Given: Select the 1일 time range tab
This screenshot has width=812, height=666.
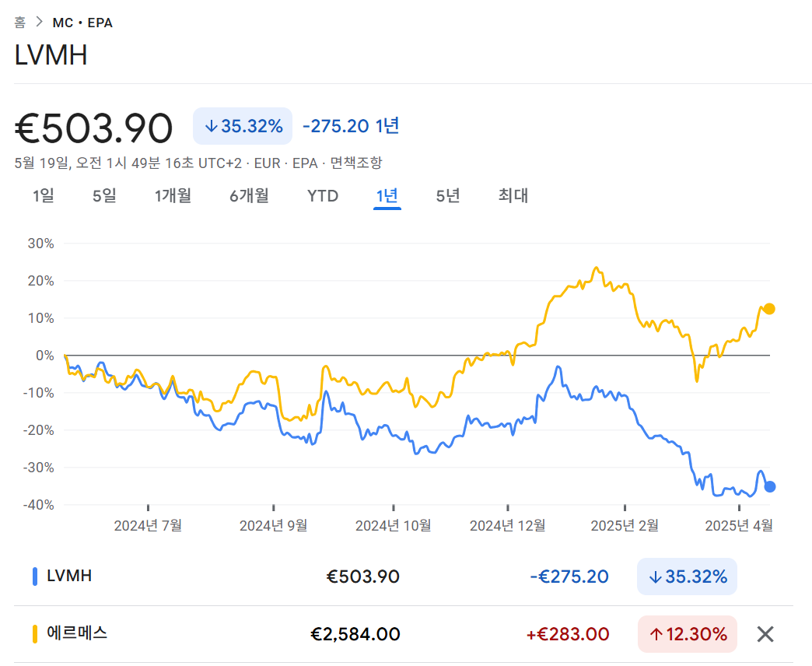Looking at the screenshot, I should (x=44, y=196).
